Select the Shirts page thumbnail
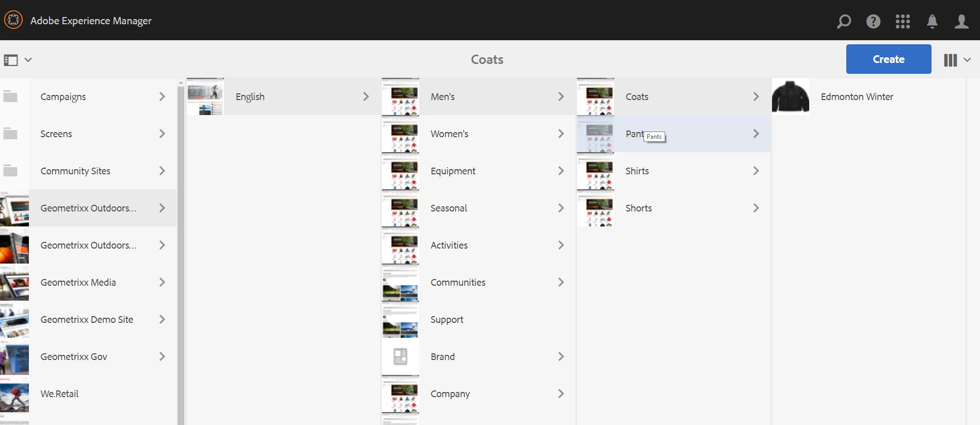 595,171
